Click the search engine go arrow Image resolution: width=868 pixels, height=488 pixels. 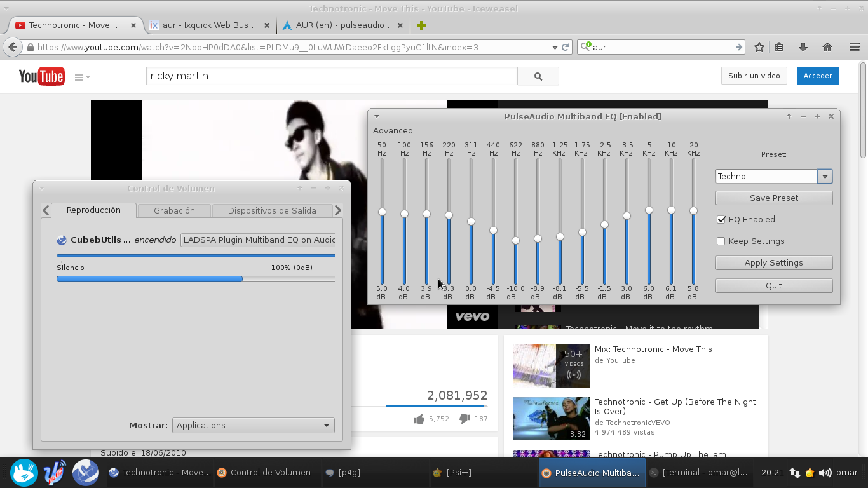tap(739, 47)
